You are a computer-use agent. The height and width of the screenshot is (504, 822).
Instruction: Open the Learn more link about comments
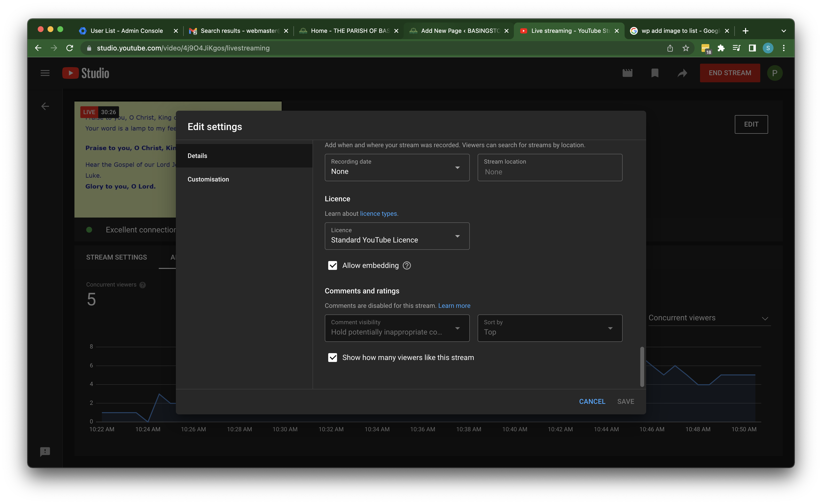click(454, 306)
